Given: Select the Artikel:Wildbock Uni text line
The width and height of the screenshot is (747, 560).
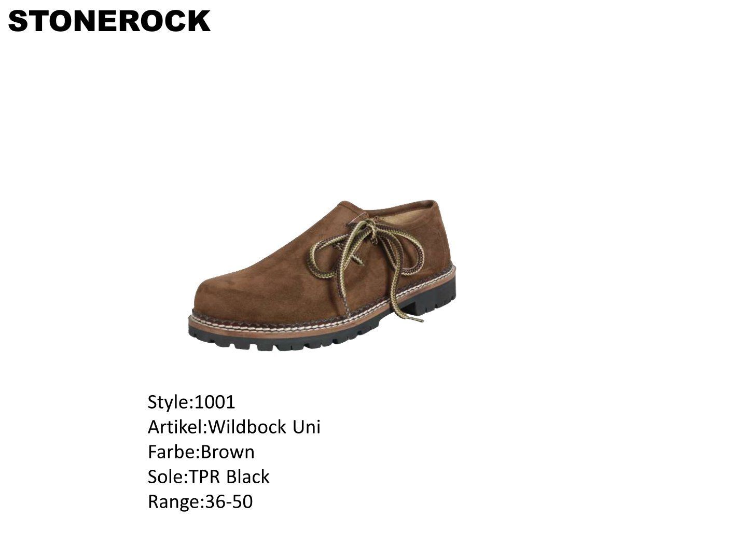Looking at the screenshot, I should click(x=234, y=427).
